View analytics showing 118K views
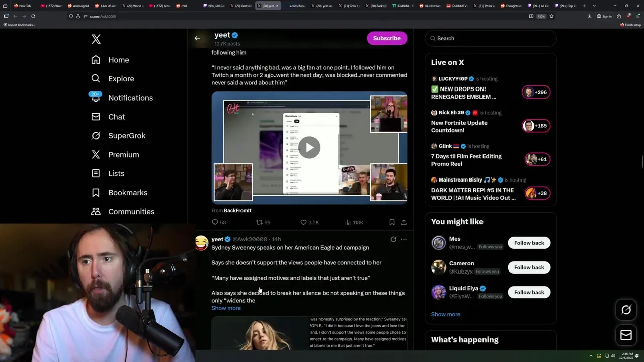The width and height of the screenshot is (644, 362). point(354,222)
